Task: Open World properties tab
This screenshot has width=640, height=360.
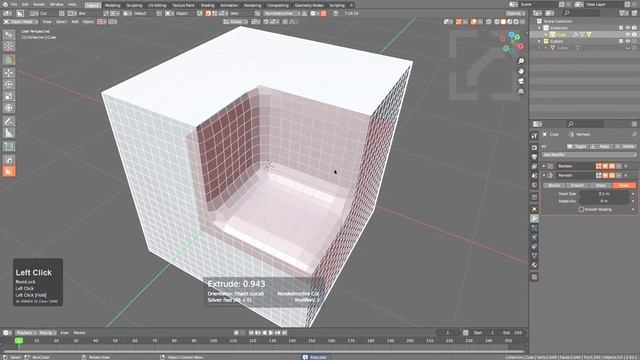Action: pos(534,185)
